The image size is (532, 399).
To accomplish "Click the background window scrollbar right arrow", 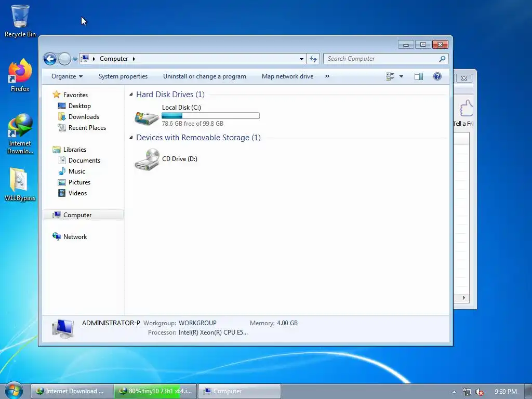I will tap(464, 298).
